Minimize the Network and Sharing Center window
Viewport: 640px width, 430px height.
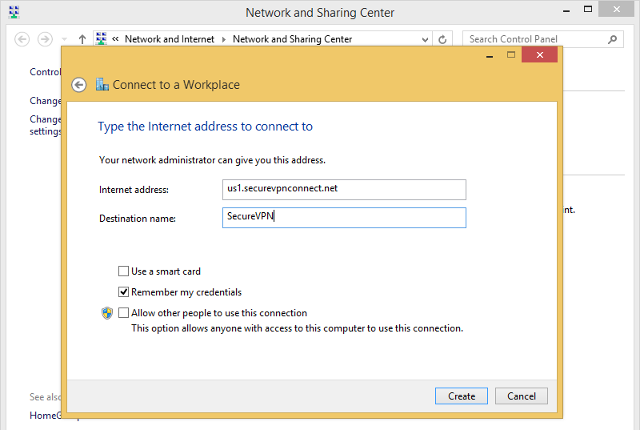pyautogui.click(x=566, y=11)
